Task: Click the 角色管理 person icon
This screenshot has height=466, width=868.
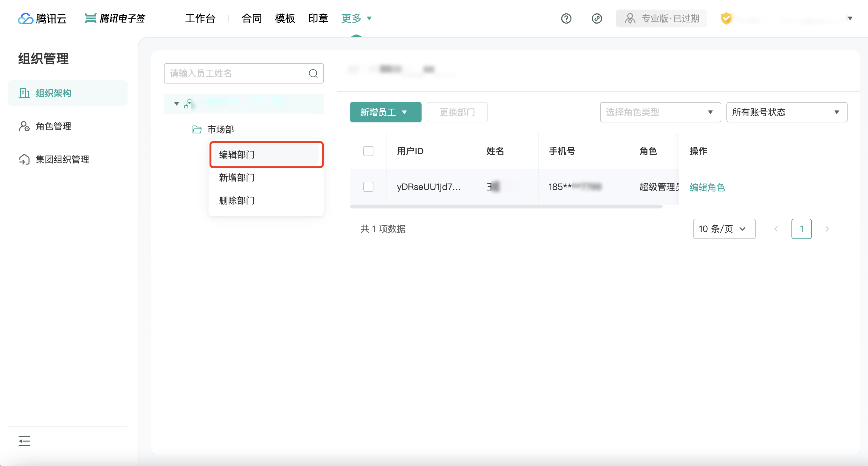Action: tap(24, 126)
